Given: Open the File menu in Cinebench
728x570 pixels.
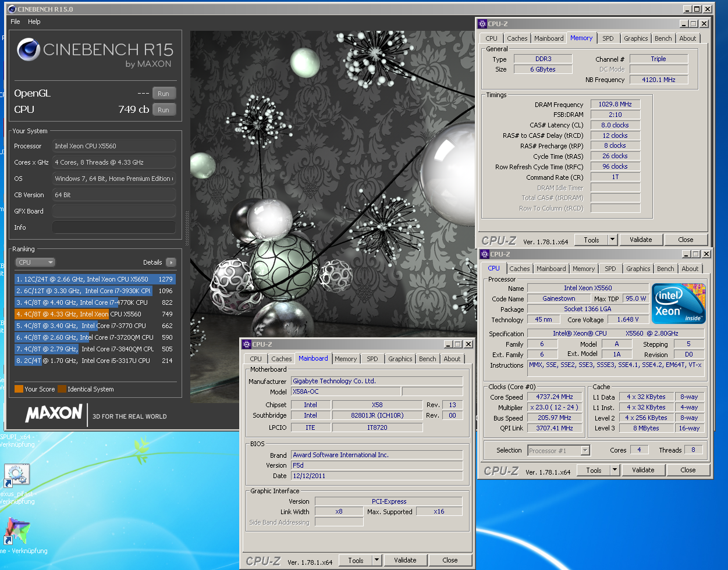Looking at the screenshot, I should [x=16, y=22].
